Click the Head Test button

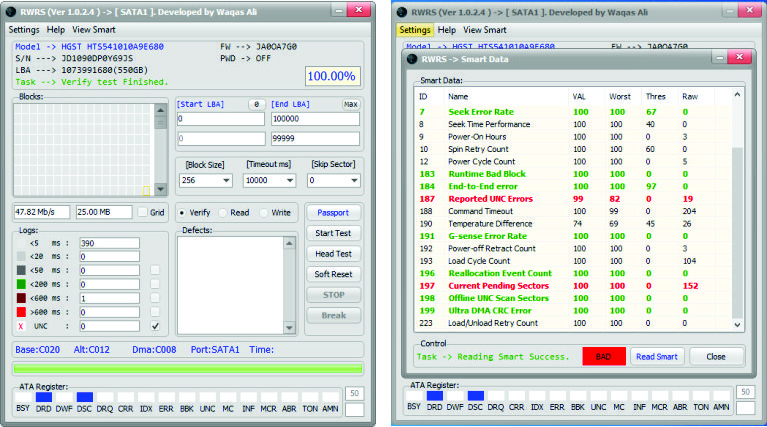[x=333, y=254]
